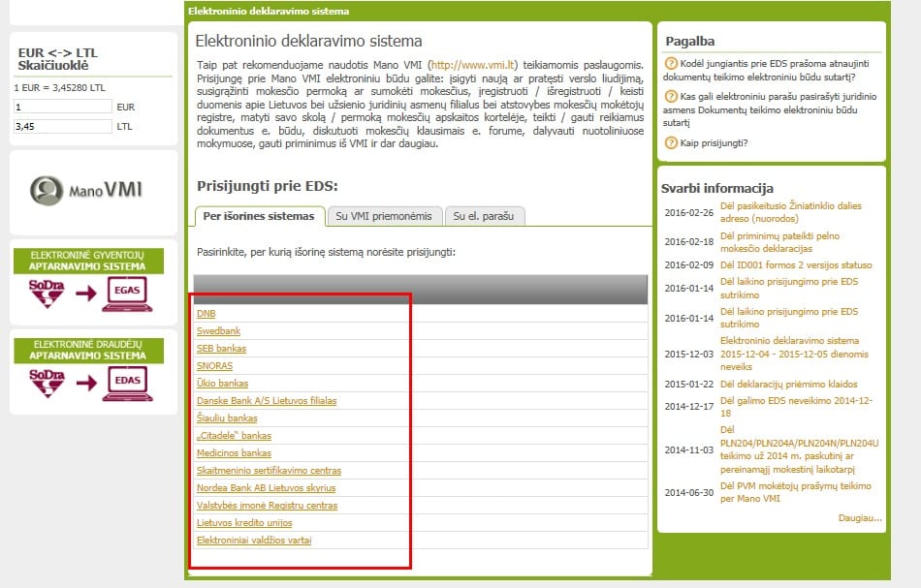Open news 'Dėl ID001 formos 2 versijos statuso'
Screen dimensions: 921x588
pos(797,265)
